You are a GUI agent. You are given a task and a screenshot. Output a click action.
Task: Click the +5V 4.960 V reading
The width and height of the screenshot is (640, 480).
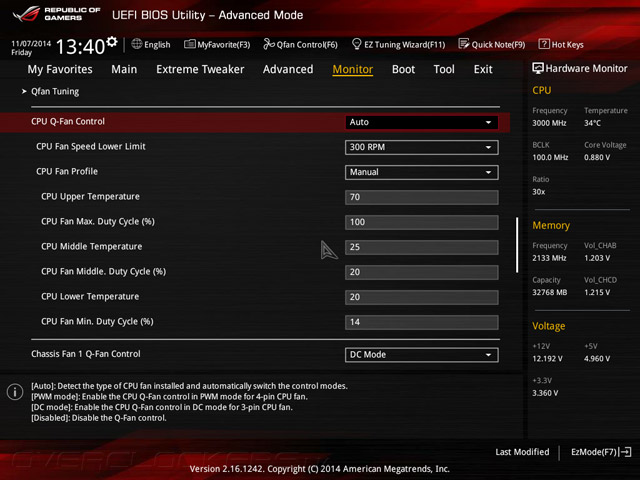tap(597, 359)
